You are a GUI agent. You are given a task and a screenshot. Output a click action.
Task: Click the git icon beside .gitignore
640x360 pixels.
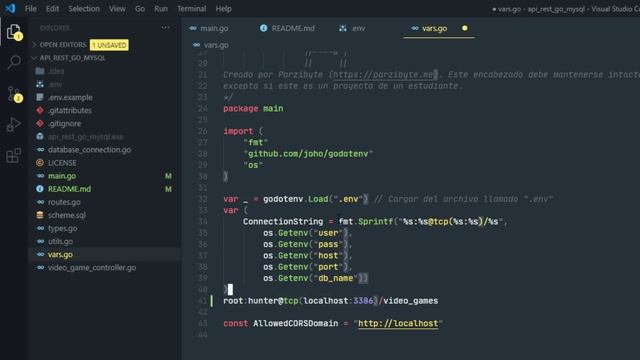coord(40,123)
